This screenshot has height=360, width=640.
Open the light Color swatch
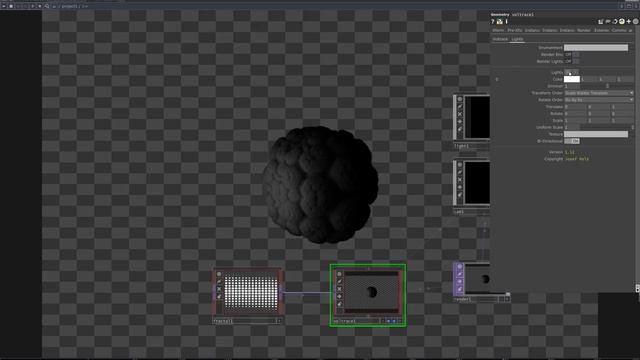click(572, 79)
